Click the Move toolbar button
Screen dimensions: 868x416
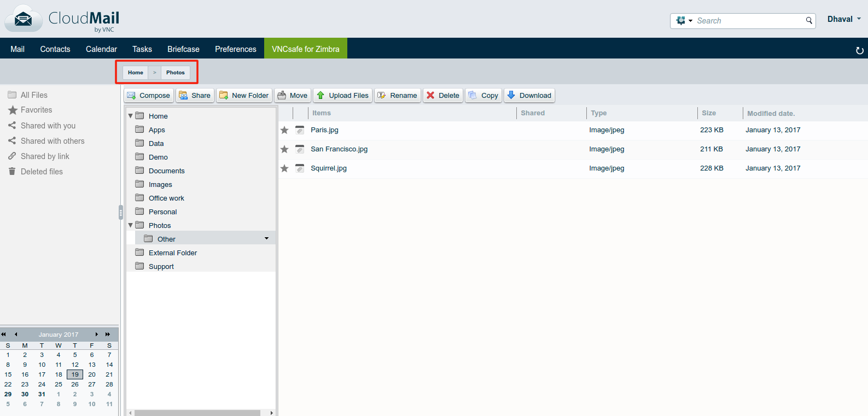pos(293,95)
